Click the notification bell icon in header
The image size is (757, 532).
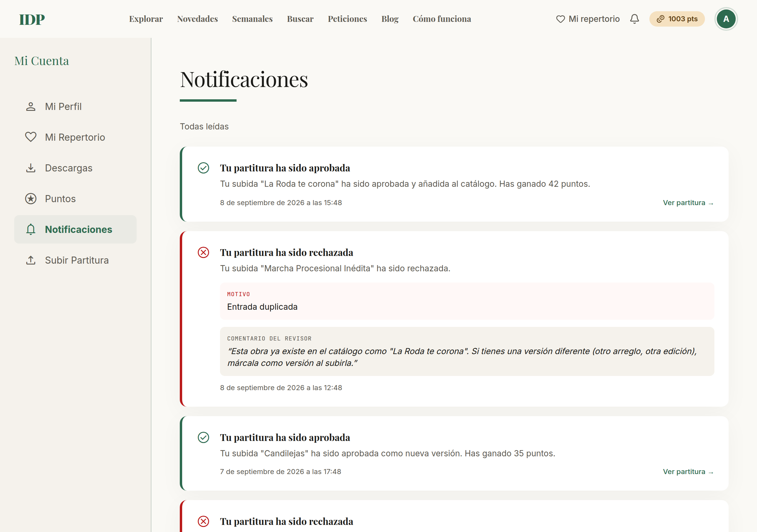tap(634, 19)
